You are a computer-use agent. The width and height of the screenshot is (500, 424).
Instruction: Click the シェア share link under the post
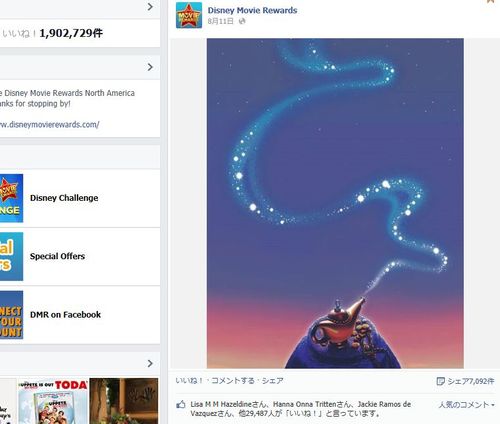(x=272, y=381)
